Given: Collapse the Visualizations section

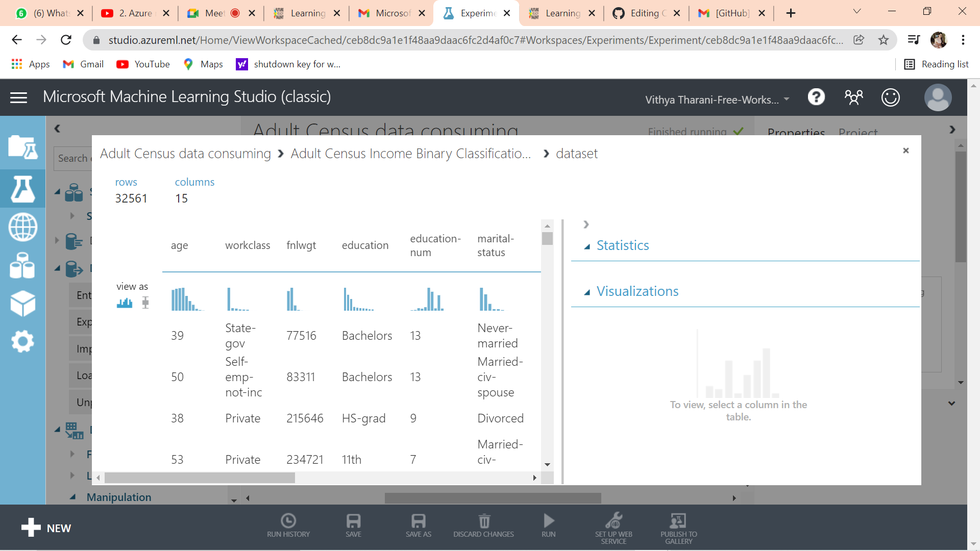Looking at the screenshot, I should click(x=588, y=291).
